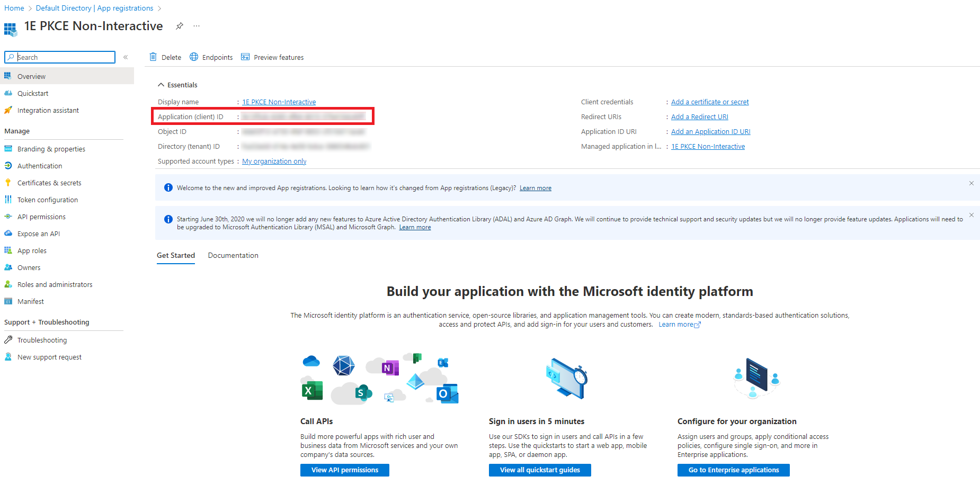The height and width of the screenshot is (485, 980).
Task: Open Overview in the sidebar menu
Action: pos(67,76)
